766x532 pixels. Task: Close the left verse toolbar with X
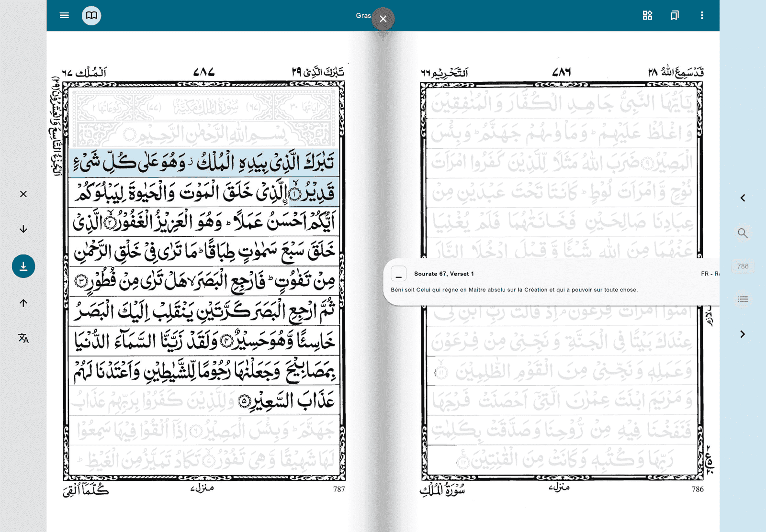click(x=23, y=194)
